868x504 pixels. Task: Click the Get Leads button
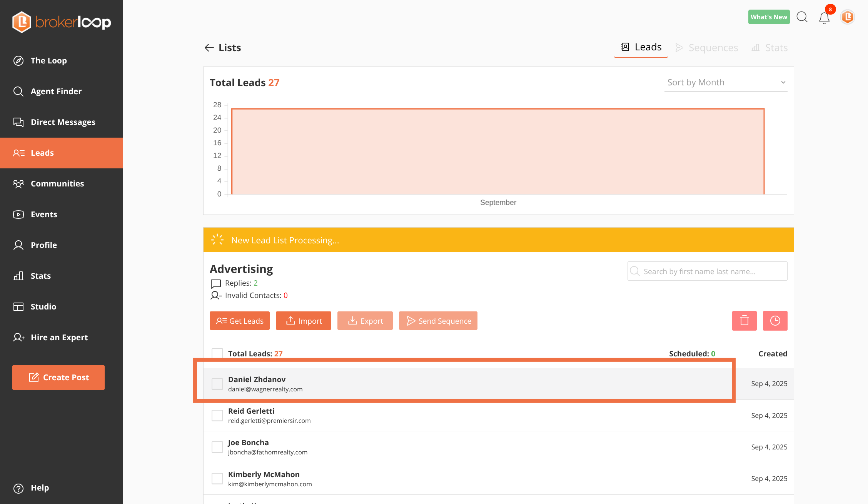[240, 321]
